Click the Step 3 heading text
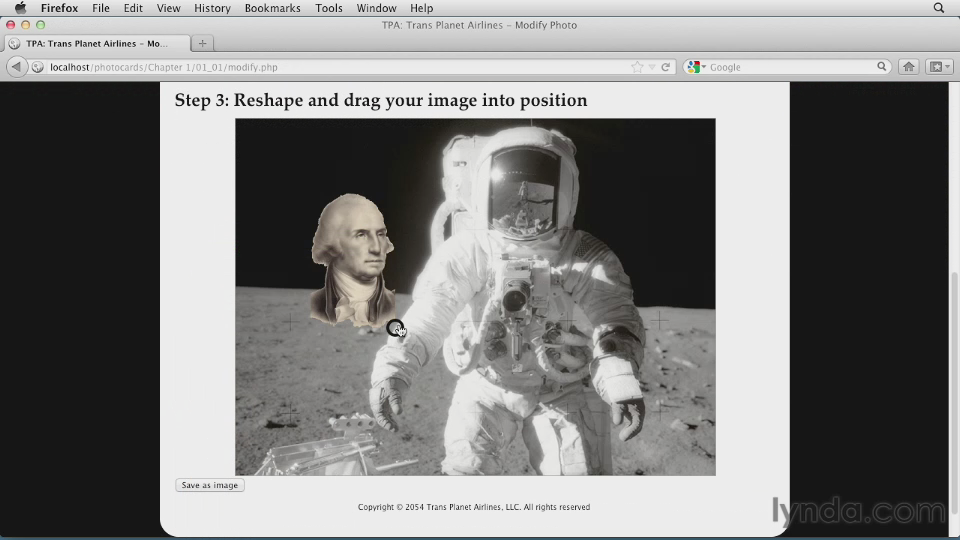This screenshot has width=960, height=540. [381, 100]
